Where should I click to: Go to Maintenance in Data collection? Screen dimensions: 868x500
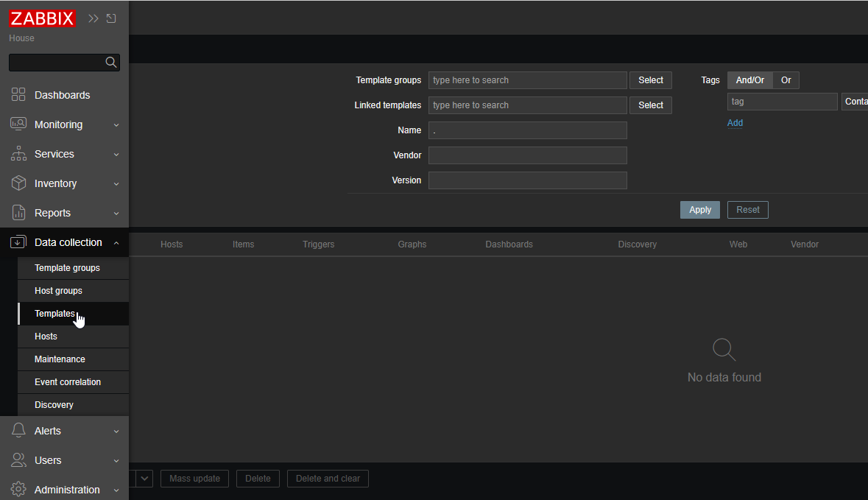[x=60, y=359]
